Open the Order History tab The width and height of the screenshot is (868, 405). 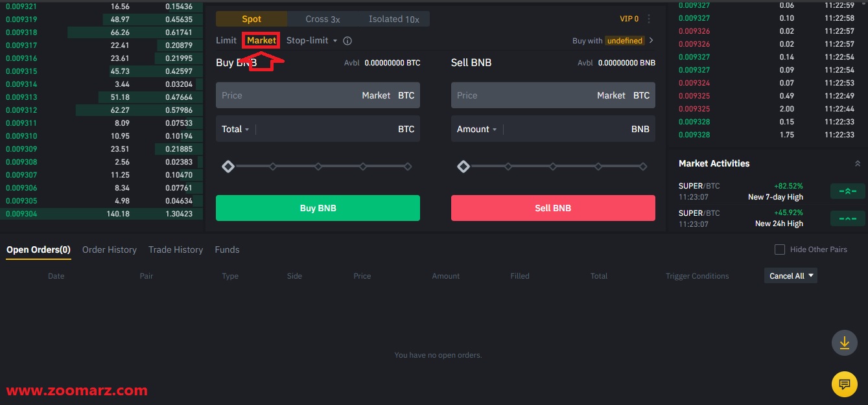[x=110, y=249]
